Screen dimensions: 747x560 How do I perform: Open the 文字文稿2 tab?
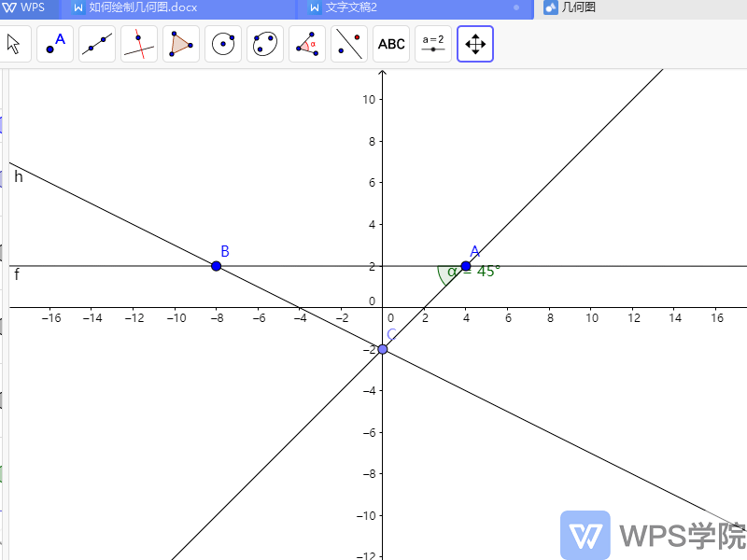[x=414, y=7]
